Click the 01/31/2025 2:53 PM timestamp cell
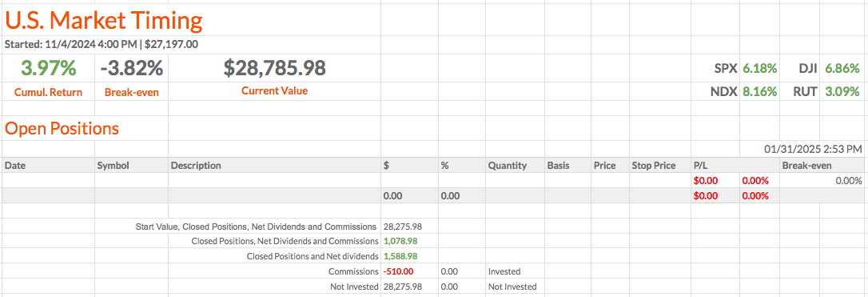This screenshot has width=868, height=297. 813,149
